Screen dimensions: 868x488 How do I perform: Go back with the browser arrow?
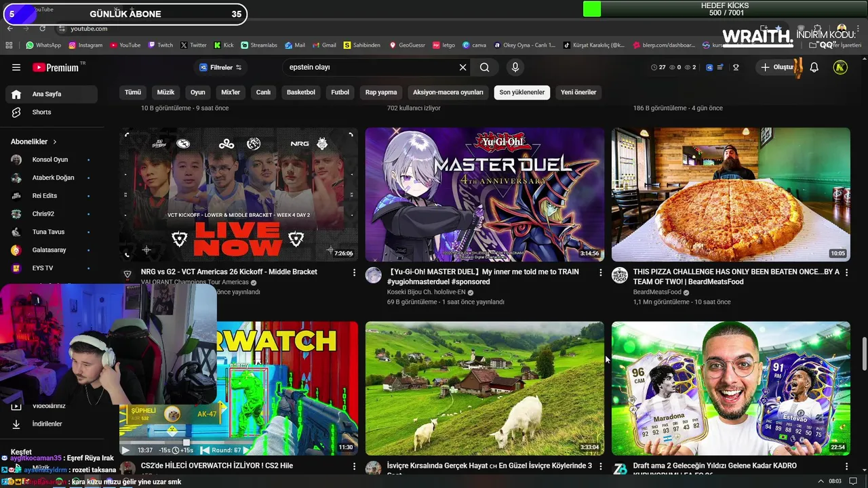pos(9,28)
